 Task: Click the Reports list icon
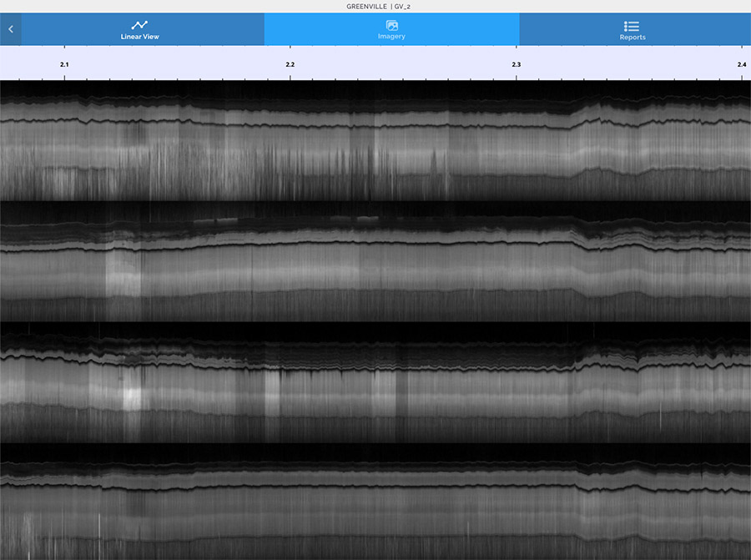click(x=632, y=26)
